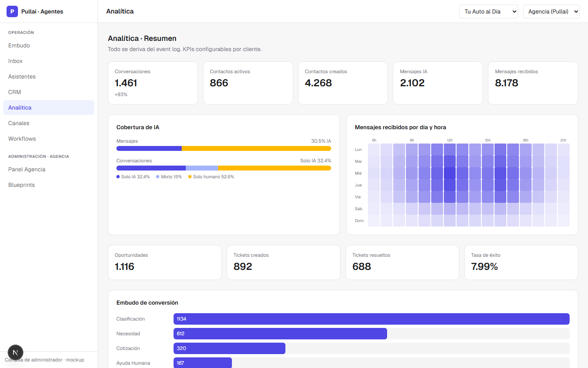Click the Embudo de conversión heading
This screenshot has width=588, height=368.
[x=147, y=303]
